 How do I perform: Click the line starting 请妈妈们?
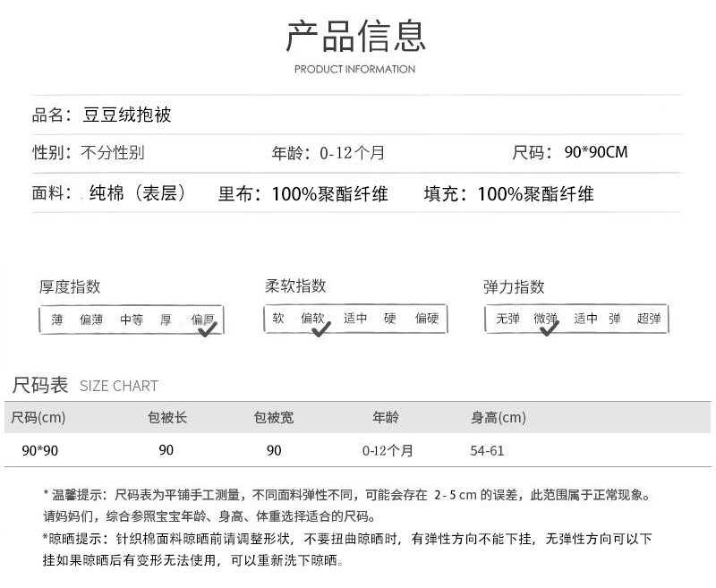click(210, 516)
